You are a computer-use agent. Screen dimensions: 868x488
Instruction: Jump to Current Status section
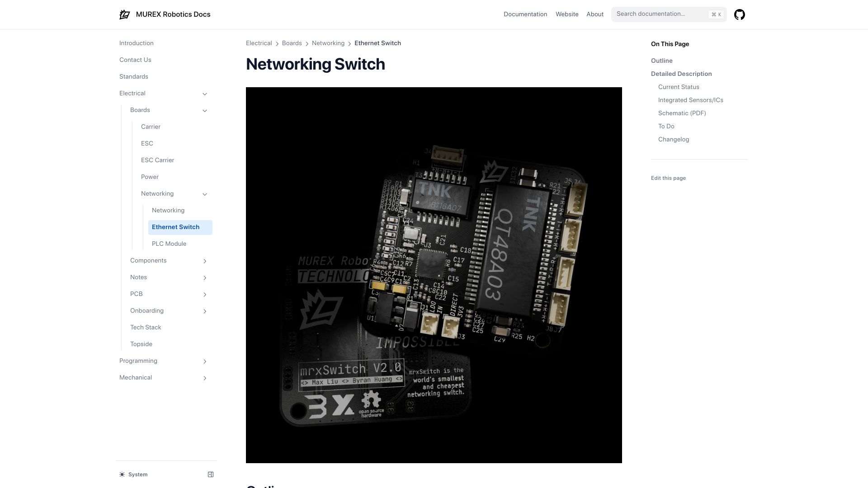coord(679,87)
